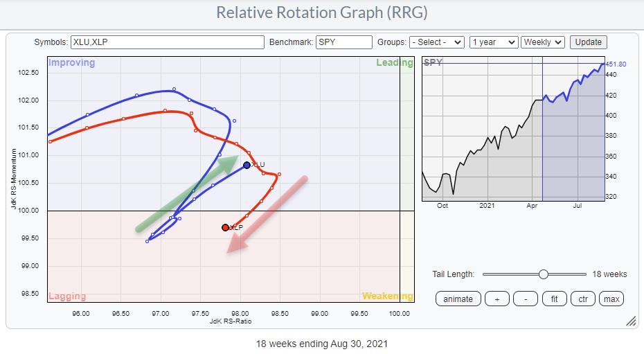This screenshot has height=354, width=644.
Task: Click the Symbols input field
Action: click(x=168, y=42)
